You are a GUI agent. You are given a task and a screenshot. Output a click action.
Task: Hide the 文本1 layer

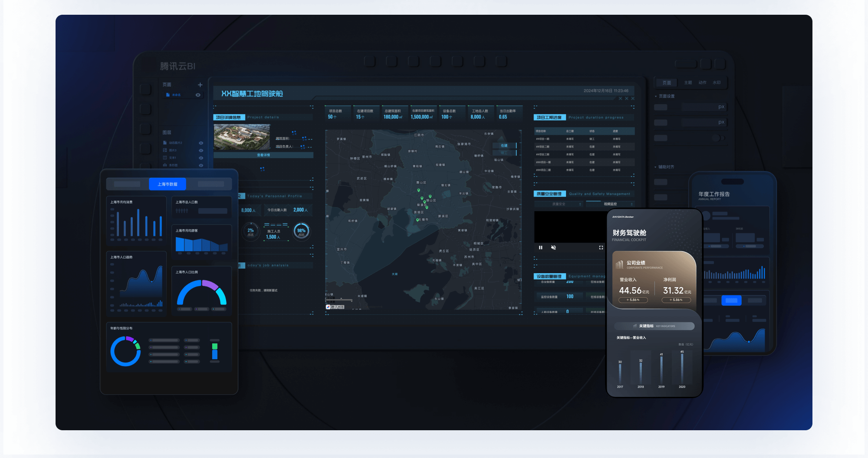201,158
